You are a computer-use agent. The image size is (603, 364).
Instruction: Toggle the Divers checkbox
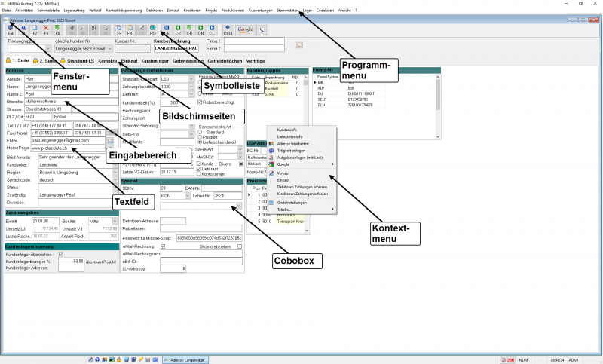[x=241, y=164]
